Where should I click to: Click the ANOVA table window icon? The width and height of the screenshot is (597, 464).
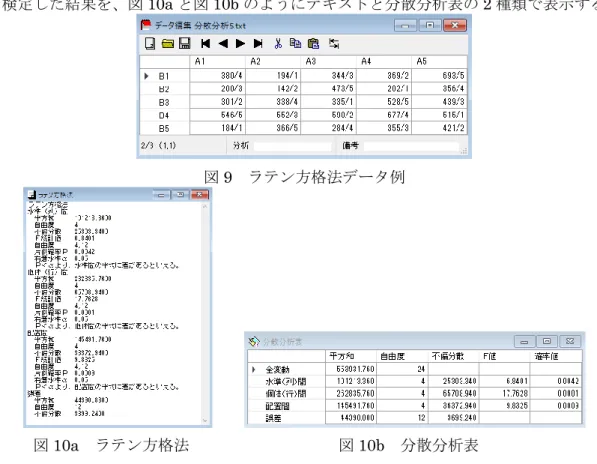254,341
